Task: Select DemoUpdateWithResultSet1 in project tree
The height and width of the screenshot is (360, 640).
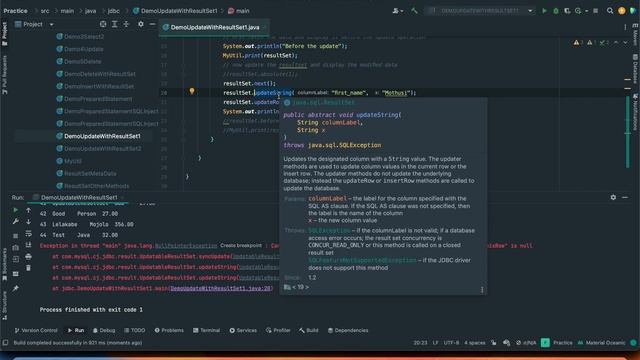Action: [98, 136]
